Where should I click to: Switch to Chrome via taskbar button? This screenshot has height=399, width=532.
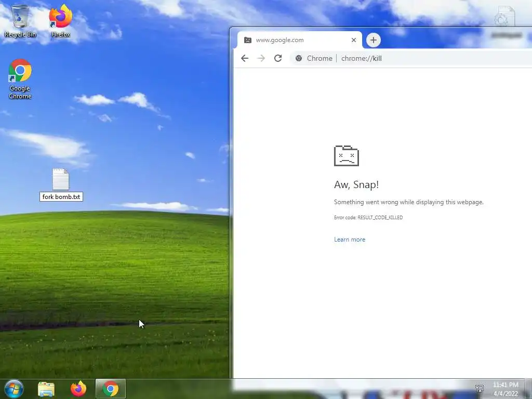pyautogui.click(x=111, y=389)
